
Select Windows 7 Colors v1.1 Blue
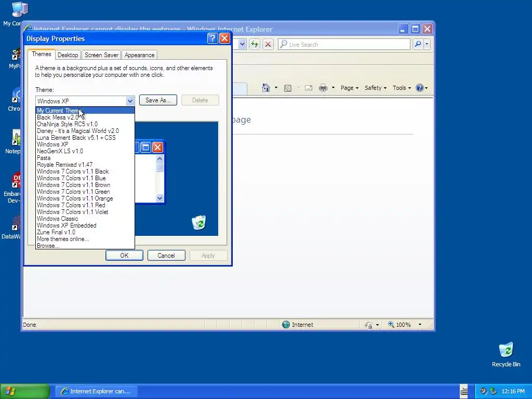tap(85, 178)
